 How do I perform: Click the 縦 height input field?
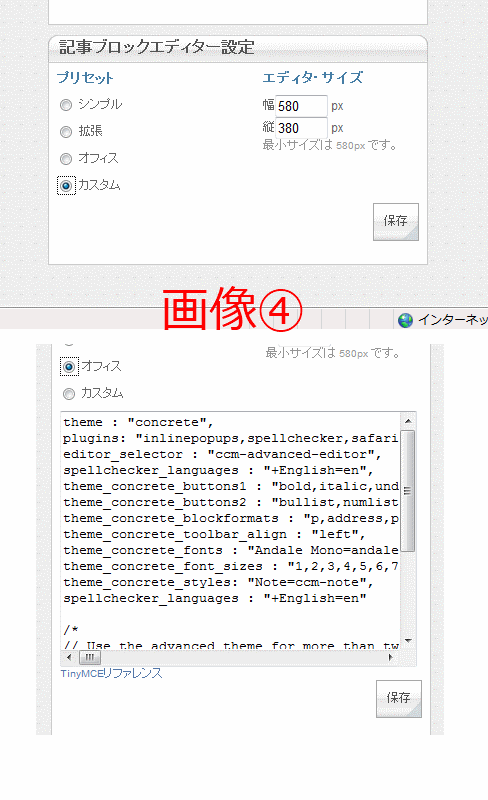(x=301, y=128)
